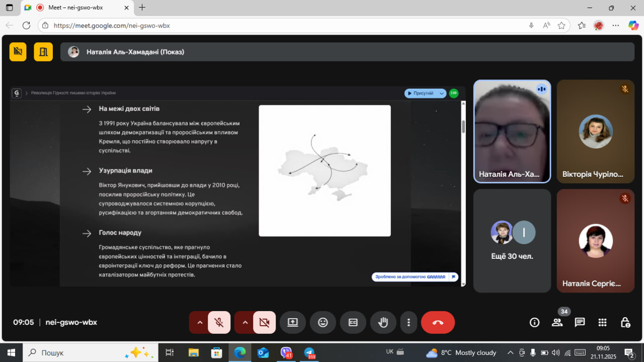Viewport: 644px width, 362px height.
Task: Open a new browser tab
Action: coord(142,8)
